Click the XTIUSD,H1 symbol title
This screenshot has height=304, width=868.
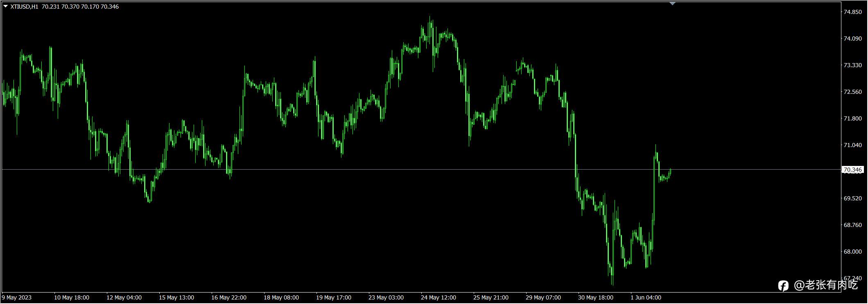[25, 7]
